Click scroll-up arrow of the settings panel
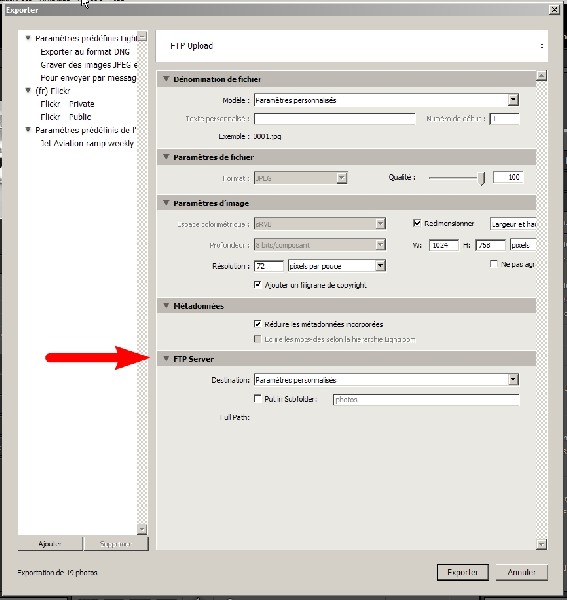 pyautogui.click(x=541, y=75)
